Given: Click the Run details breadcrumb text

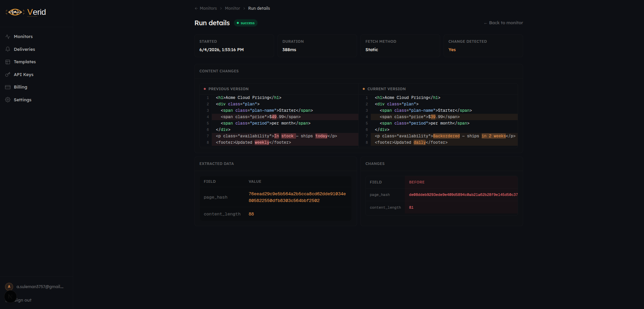Looking at the screenshot, I should coord(259,8).
